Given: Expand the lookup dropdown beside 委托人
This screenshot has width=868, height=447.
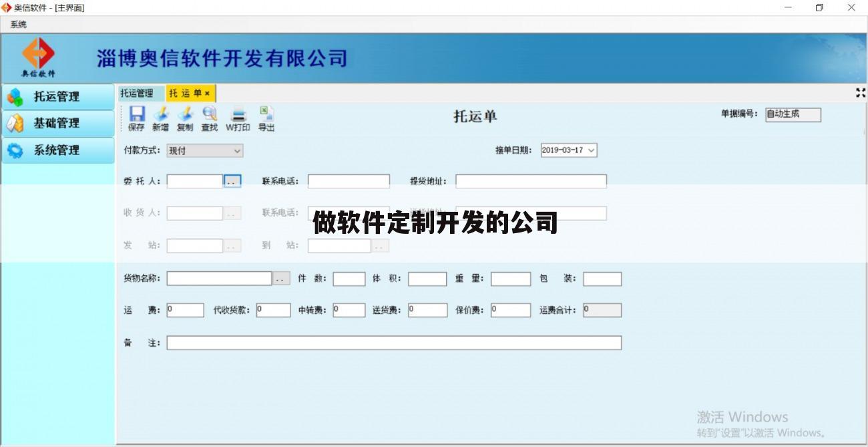Looking at the screenshot, I should [232, 180].
